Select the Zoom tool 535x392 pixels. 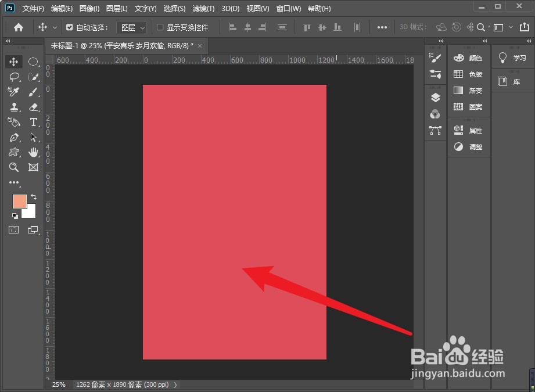[13, 167]
